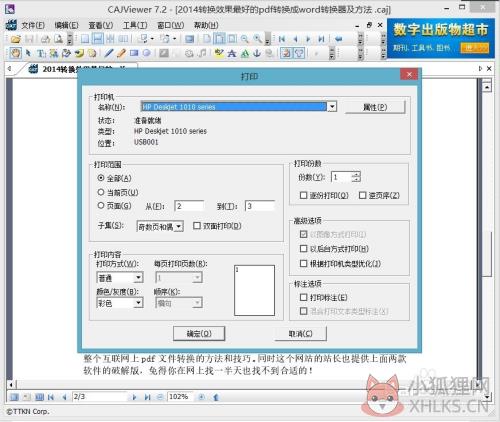Click the music note icon in toolbar

pos(202,53)
